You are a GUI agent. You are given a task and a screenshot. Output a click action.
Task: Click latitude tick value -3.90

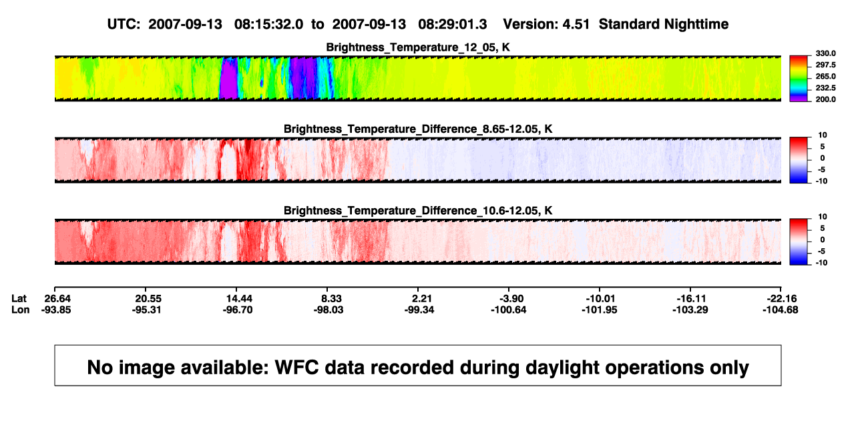click(x=510, y=298)
